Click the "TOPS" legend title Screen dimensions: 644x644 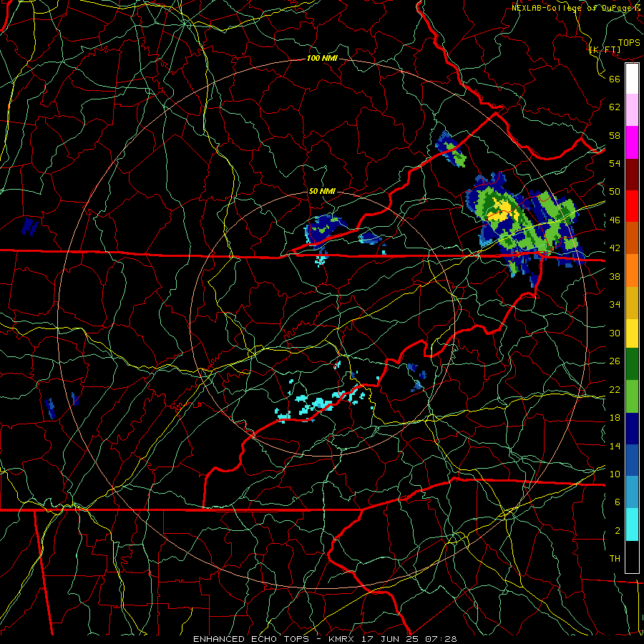(x=629, y=42)
